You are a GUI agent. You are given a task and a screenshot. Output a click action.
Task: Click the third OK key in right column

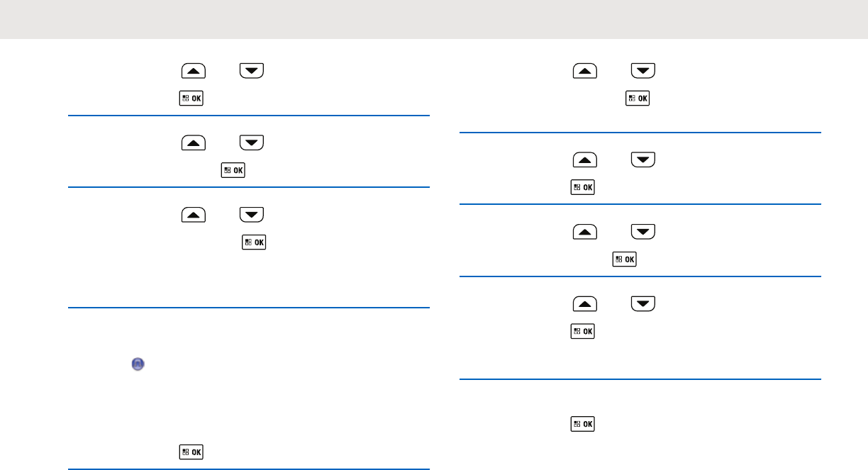625,260
